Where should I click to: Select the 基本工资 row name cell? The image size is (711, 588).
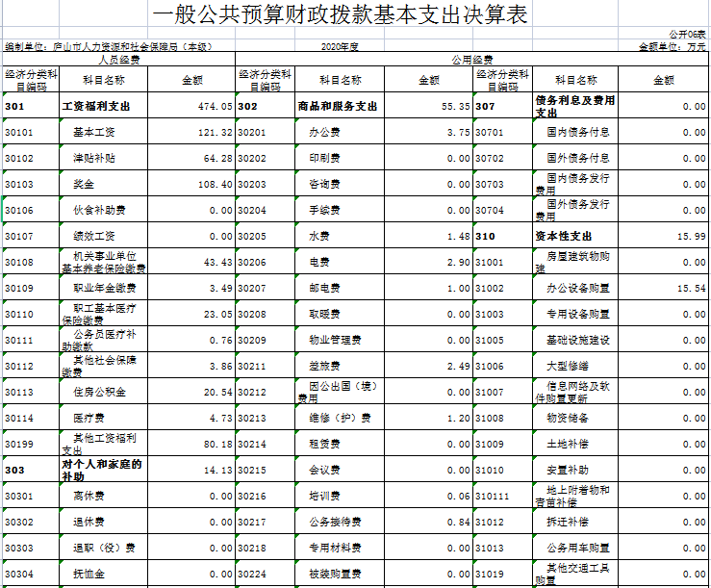click(102, 132)
